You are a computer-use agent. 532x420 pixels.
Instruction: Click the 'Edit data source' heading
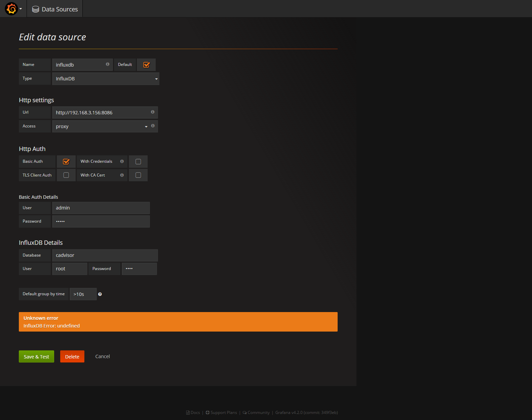pyautogui.click(x=52, y=37)
